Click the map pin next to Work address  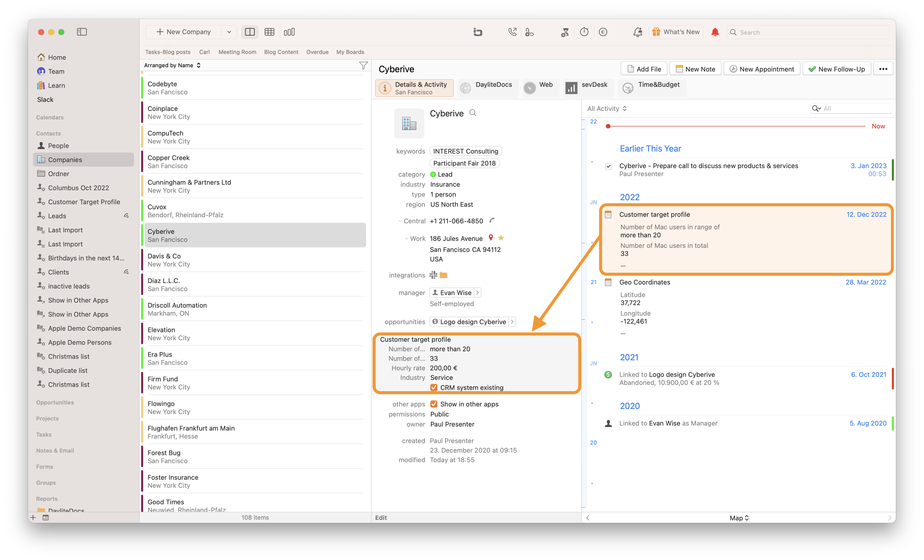[x=491, y=238]
